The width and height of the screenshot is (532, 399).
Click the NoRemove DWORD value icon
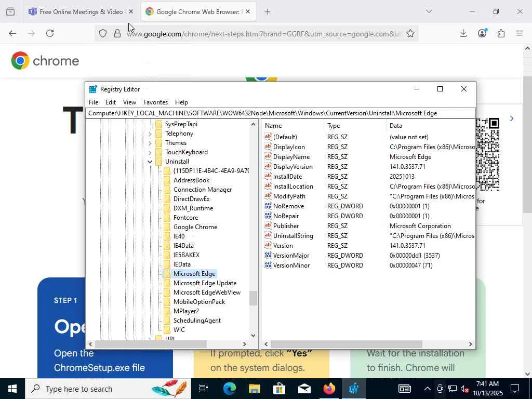pos(268,206)
